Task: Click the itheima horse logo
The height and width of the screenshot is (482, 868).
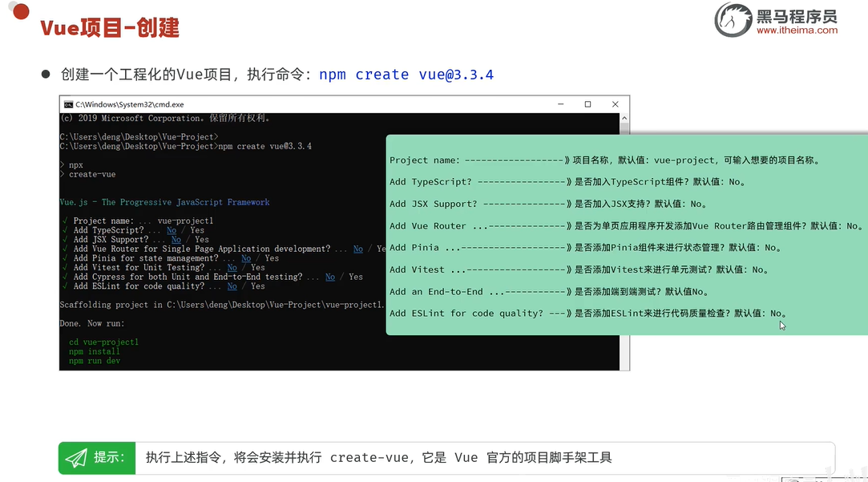Action: coord(733,20)
